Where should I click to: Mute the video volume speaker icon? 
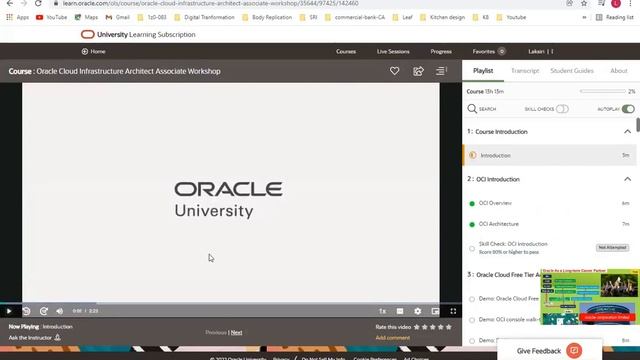(x=60, y=311)
